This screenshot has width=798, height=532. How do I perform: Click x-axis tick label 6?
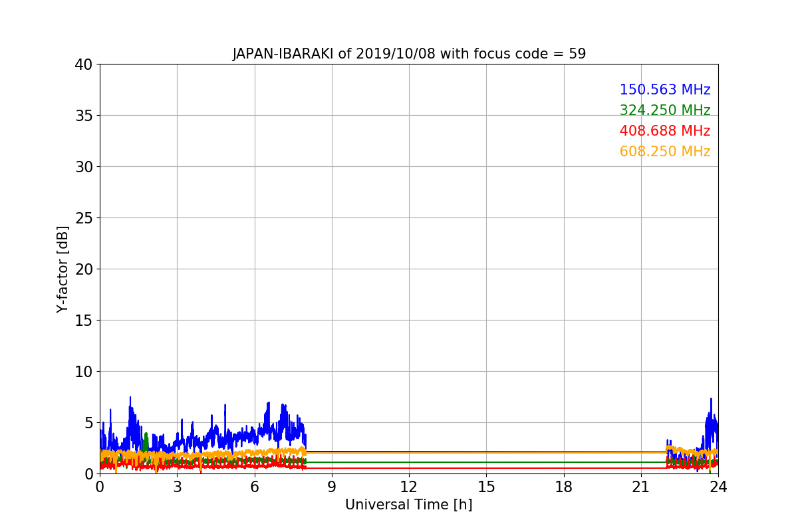point(255,487)
